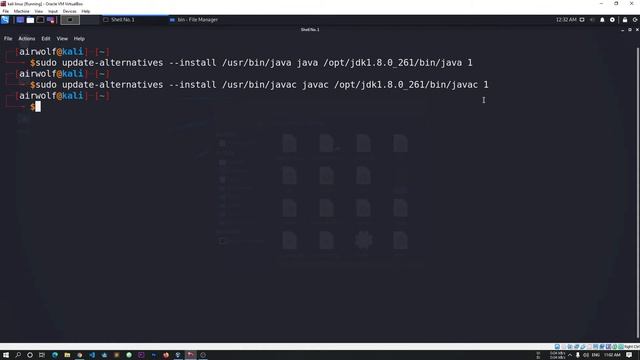Open the notifications bell in Kali panel
Screen dimensions: 640x360
click(x=602, y=20)
